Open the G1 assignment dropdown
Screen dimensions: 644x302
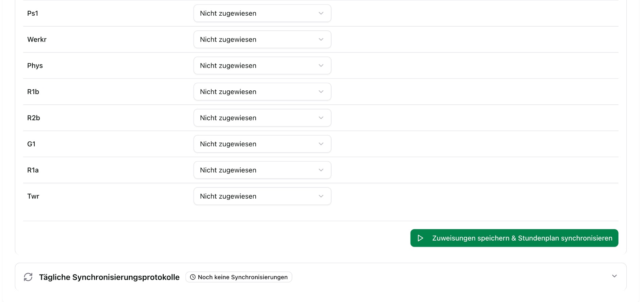point(262,144)
